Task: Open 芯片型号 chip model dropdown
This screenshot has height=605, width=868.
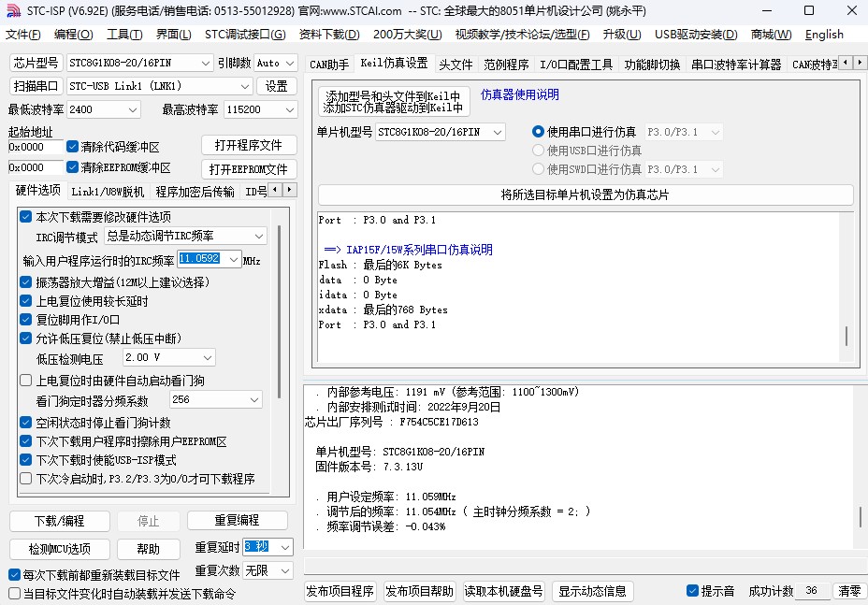Action: pos(139,63)
